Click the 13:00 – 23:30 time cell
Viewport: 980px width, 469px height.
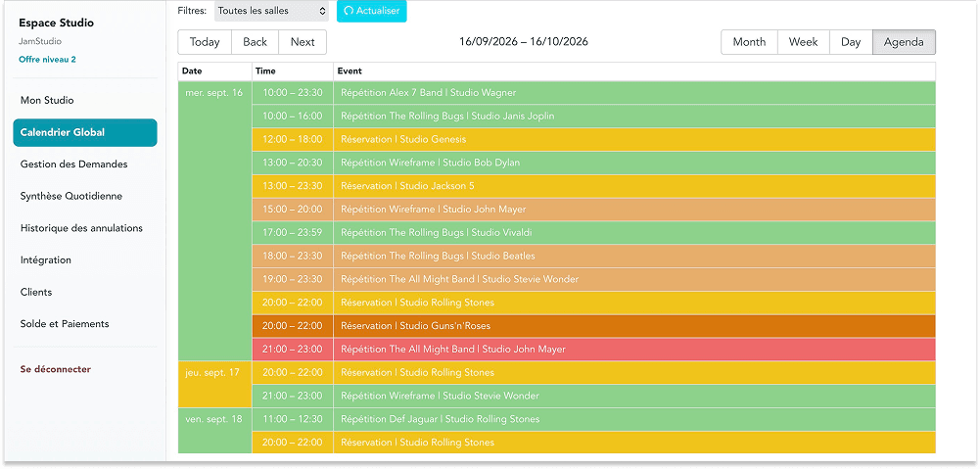tap(293, 186)
